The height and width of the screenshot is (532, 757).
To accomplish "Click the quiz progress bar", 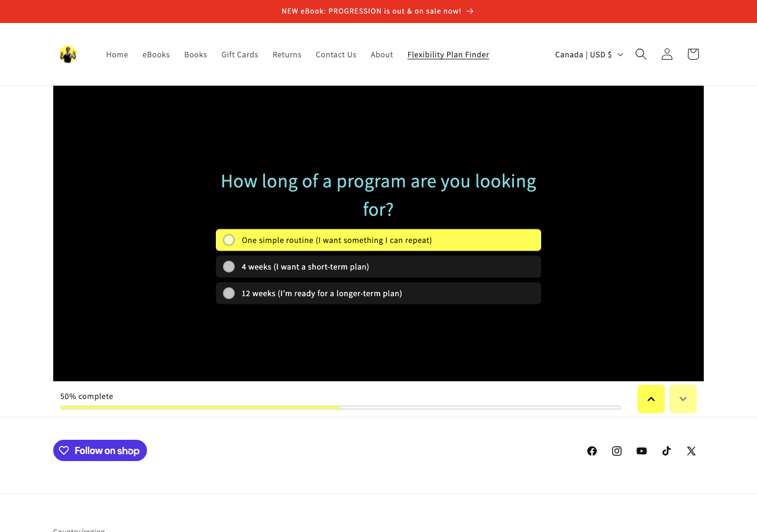I will (341, 407).
